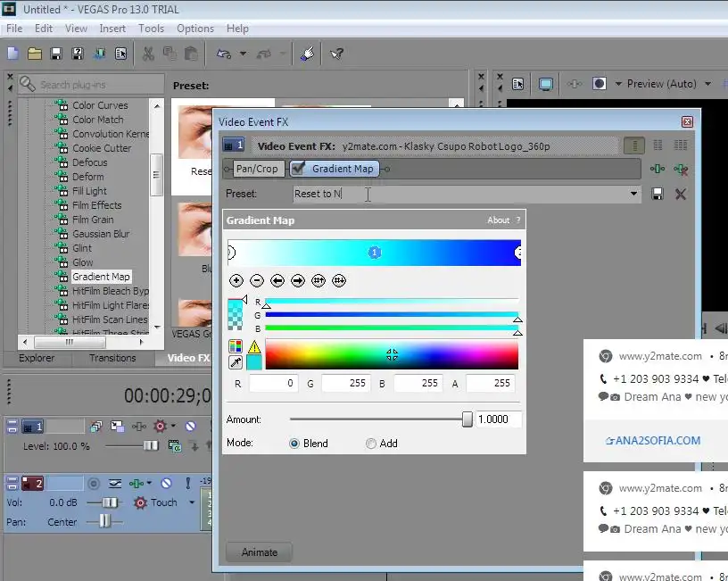Invert phase on audio track 2

click(x=115, y=484)
